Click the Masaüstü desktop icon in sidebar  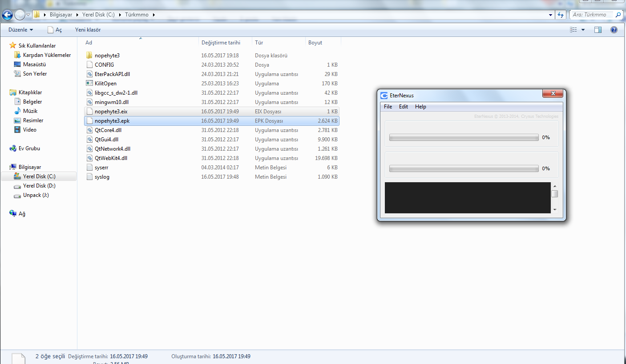17,64
